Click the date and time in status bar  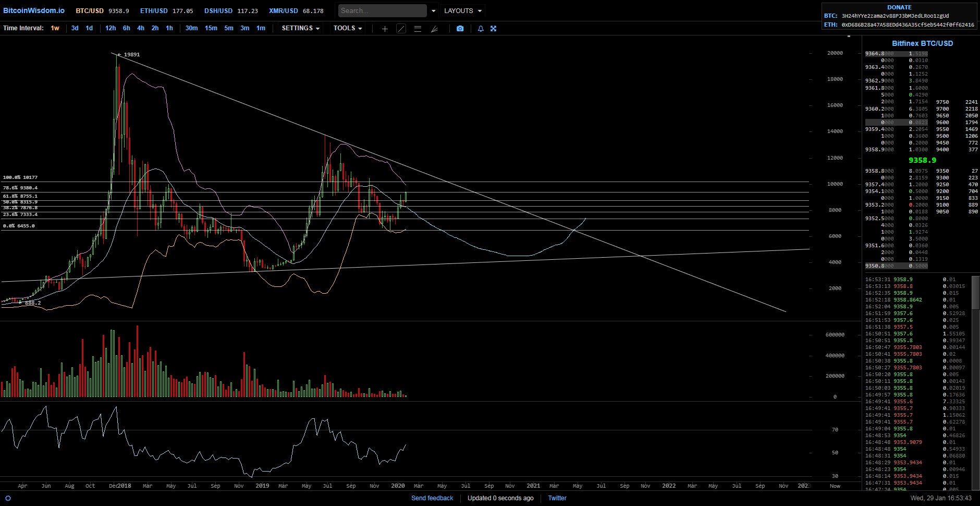click(x=940, y=498)
